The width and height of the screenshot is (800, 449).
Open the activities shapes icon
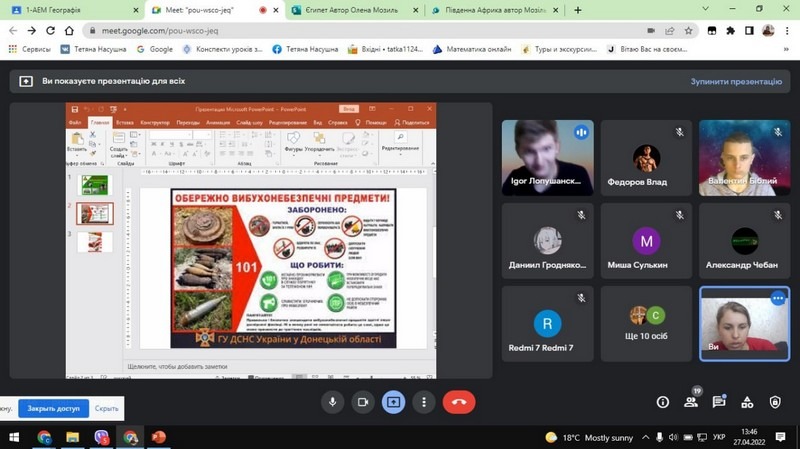tap(747, 403)
